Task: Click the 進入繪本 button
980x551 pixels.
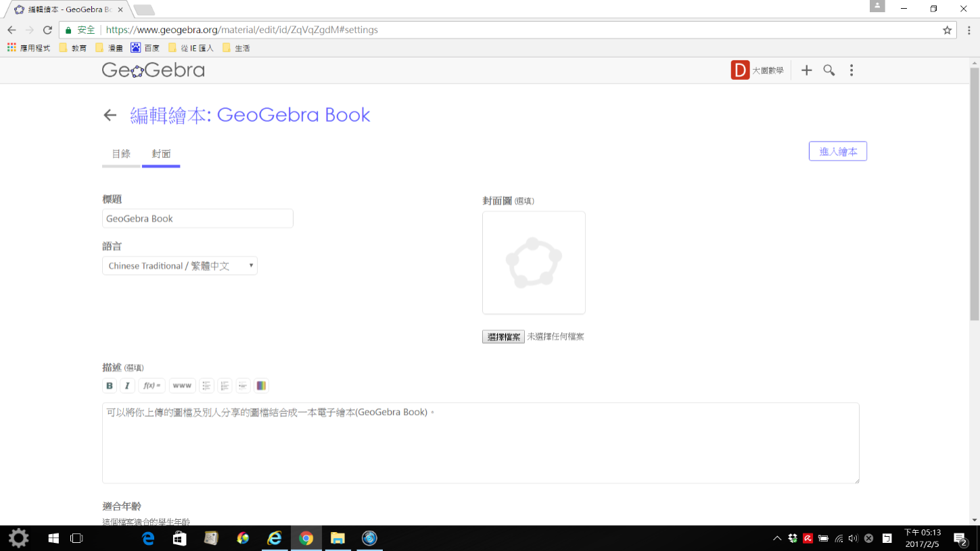Action: click(838, 152)
